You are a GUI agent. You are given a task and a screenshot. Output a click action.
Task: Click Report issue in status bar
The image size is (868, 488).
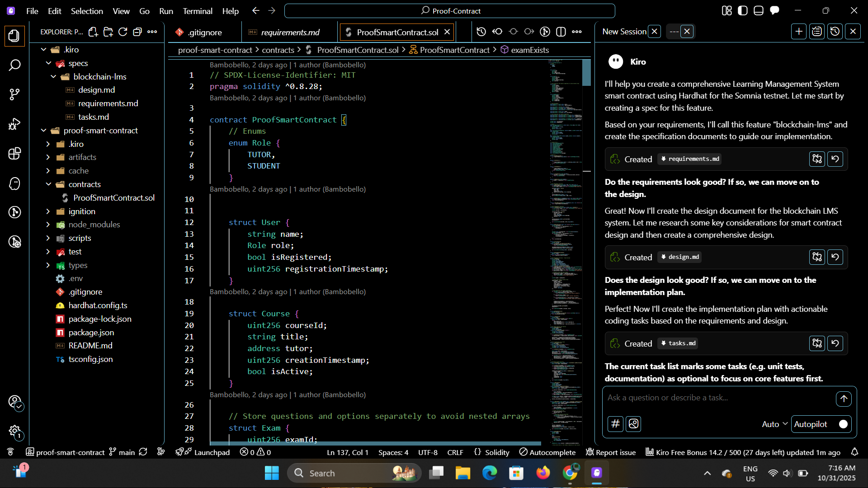coord(611,452)
